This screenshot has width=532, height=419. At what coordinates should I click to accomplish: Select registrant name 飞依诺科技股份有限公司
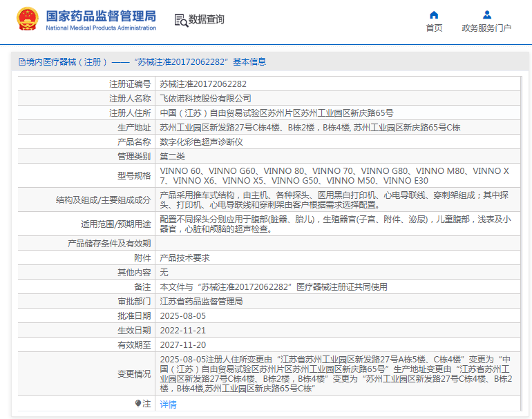(x=205, y=99)
